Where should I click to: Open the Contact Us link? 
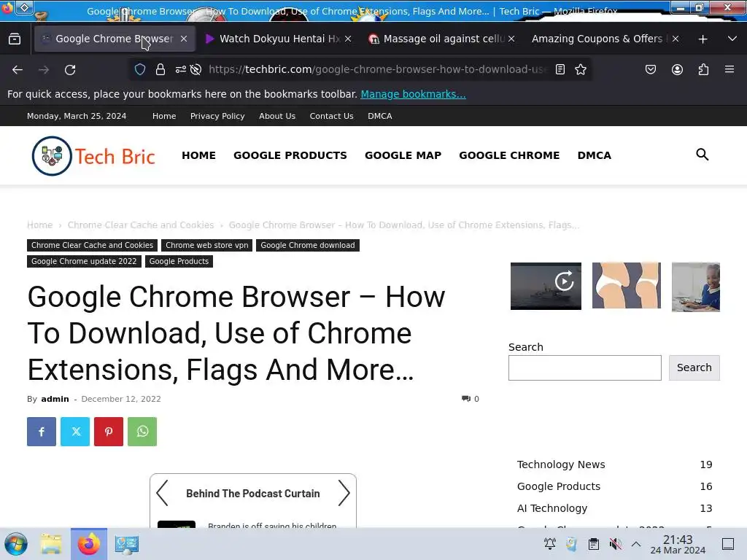[x=332, y=116]
